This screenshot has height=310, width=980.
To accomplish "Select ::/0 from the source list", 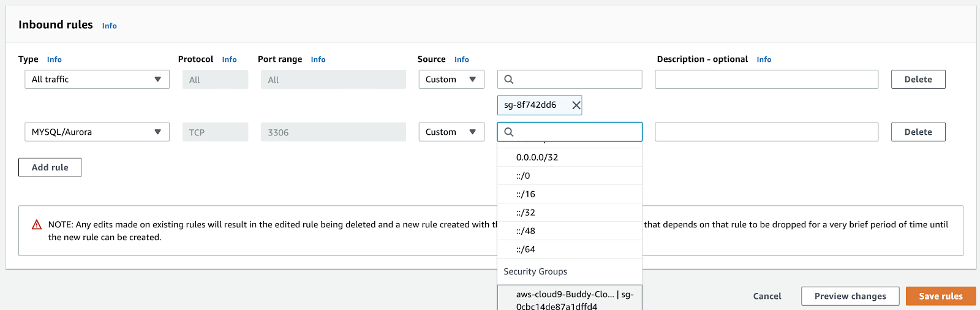I will pyautogui.click(x=570, y=176).
